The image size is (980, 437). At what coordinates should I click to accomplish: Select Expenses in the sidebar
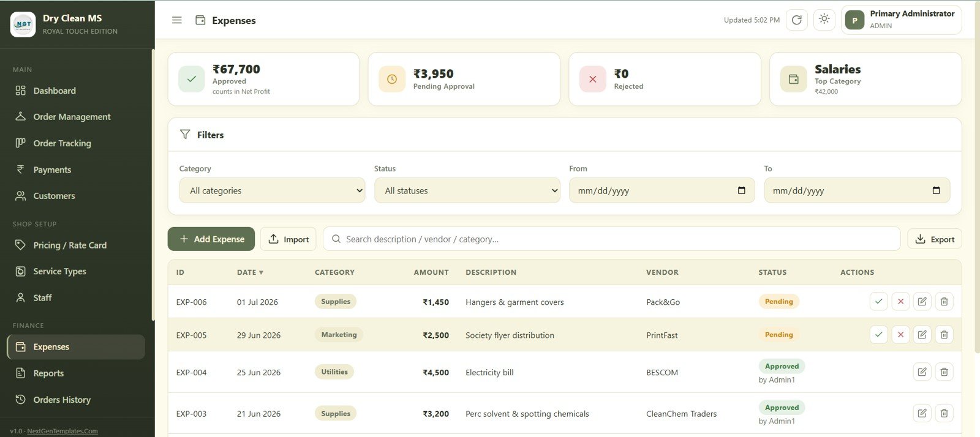point(76,347)
